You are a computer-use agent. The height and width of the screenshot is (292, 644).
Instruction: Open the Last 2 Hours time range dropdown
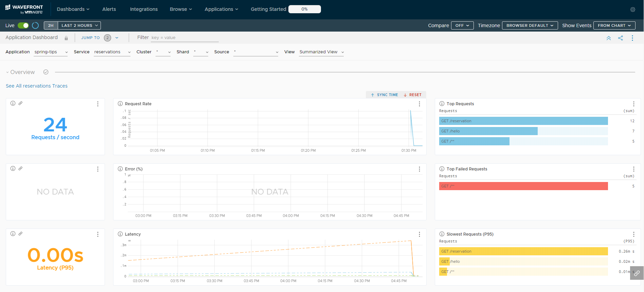click(x=79, y=25)
